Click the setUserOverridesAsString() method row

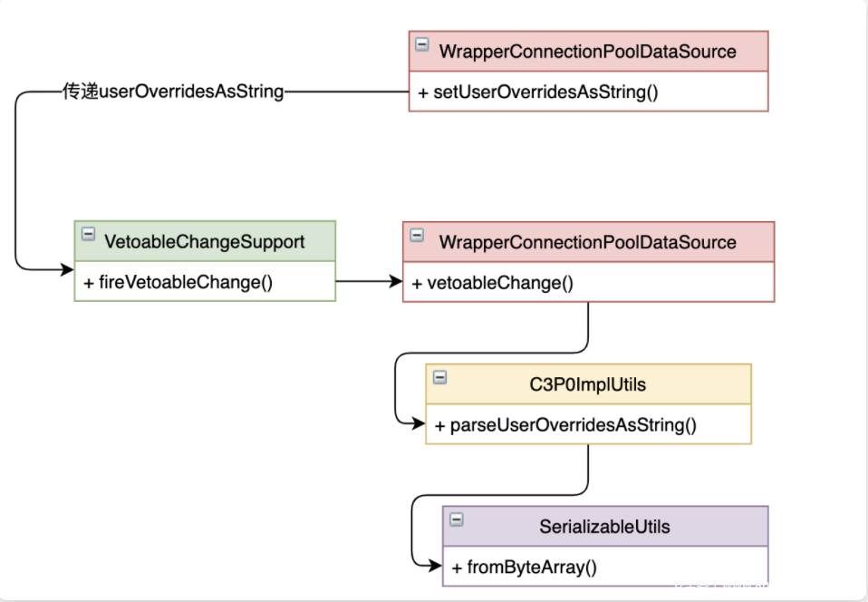tap(538, 92)
